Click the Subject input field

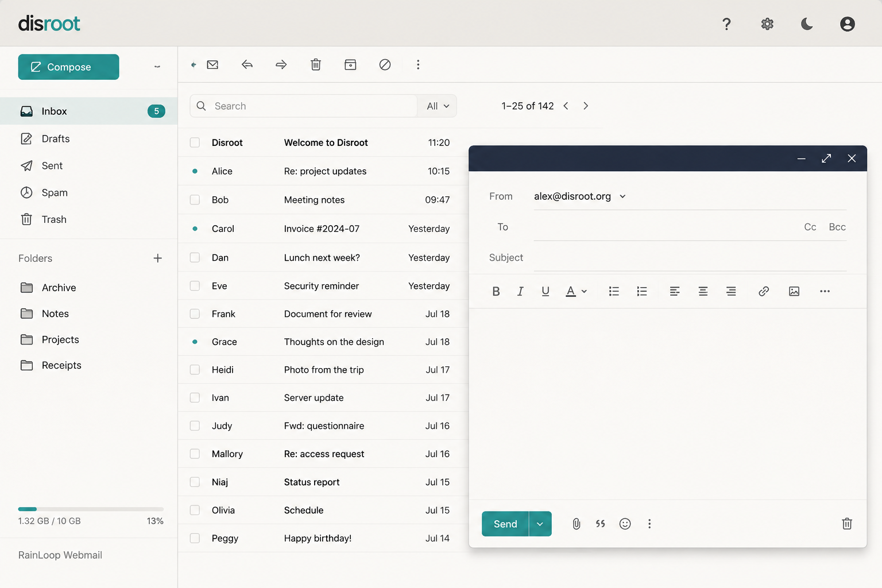point(690,258)
